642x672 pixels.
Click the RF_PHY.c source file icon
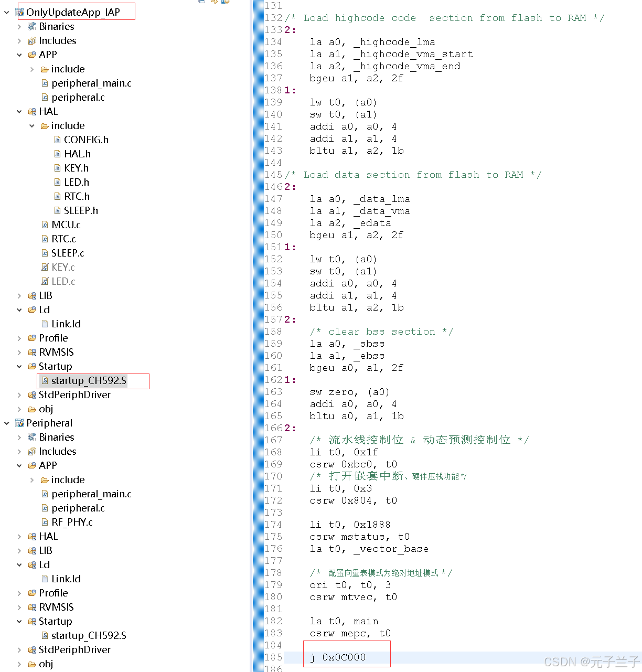click(x=45, y=522)
